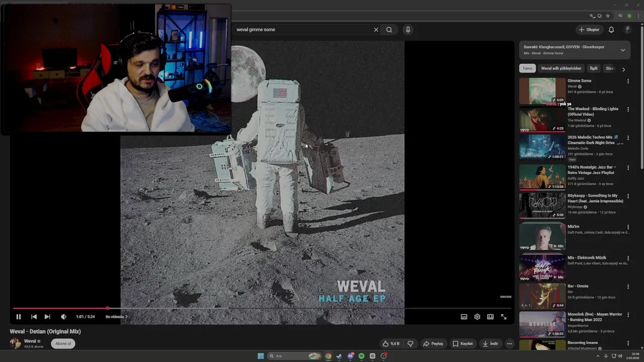Click the İndir download button
The width and height of the screenshot is (644, 362).
tap(491, 344)
